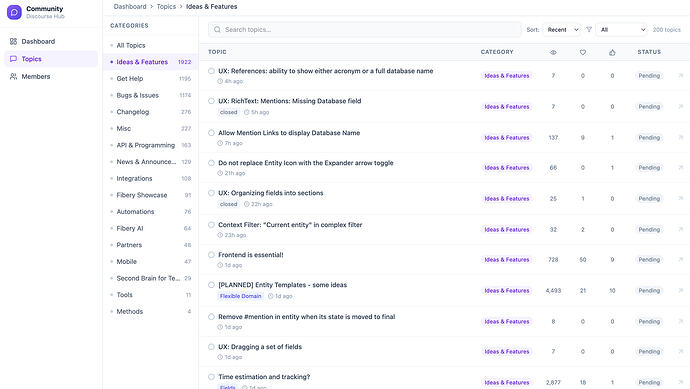
Task: Select API & Programming category
Action: [150, 145]
